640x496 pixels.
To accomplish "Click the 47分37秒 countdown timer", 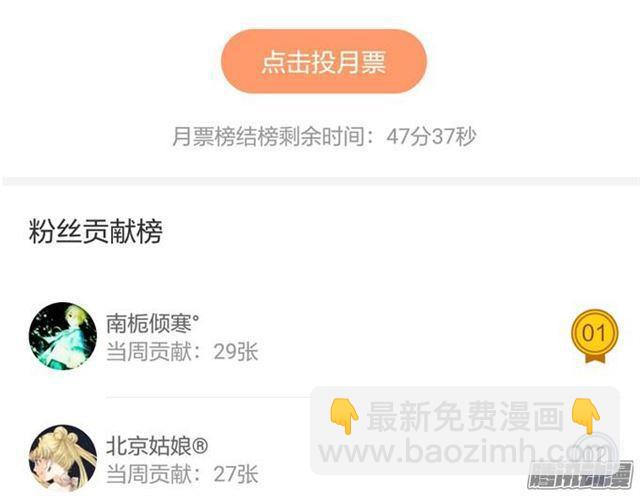I will (x=431, y=136).
